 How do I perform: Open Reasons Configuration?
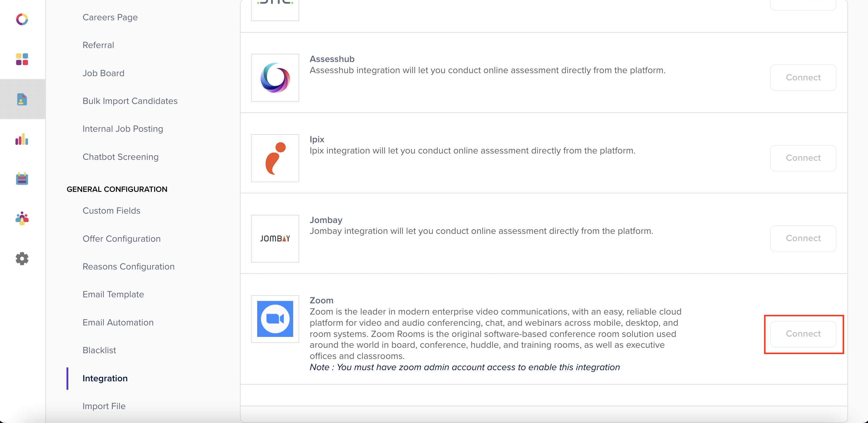pos(129,267)
